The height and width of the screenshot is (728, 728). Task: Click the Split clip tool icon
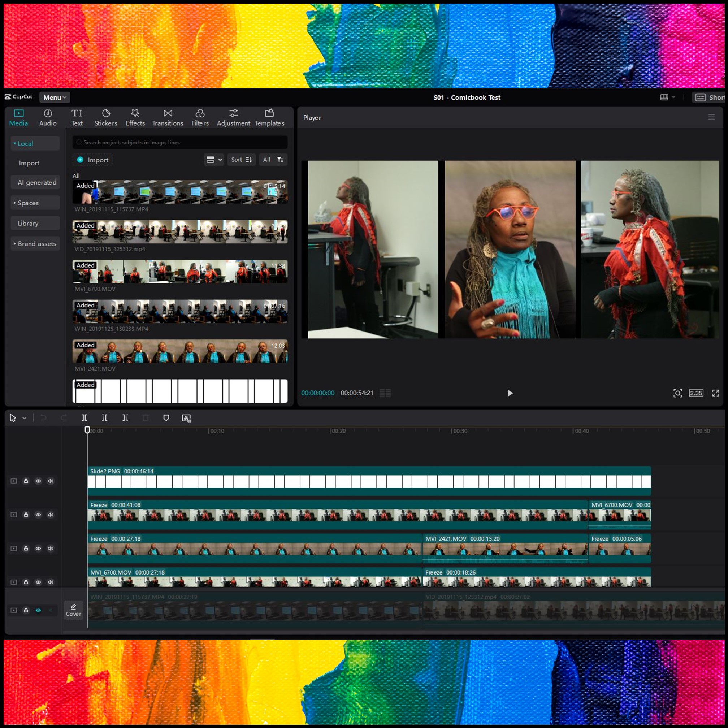click(84, 417)
